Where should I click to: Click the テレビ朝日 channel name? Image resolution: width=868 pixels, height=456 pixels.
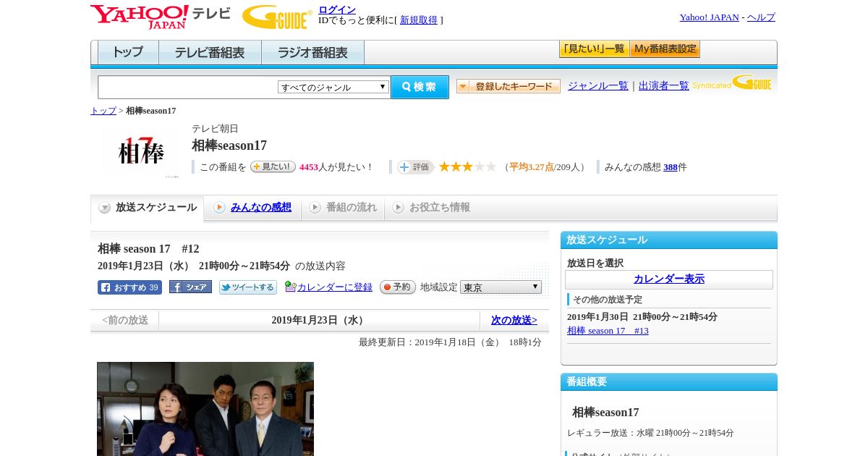tap(215, 129)
